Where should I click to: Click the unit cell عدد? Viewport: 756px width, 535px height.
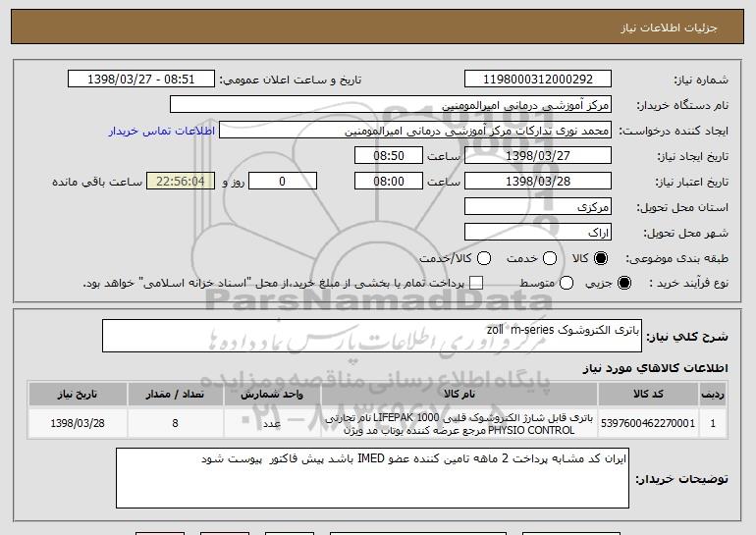pyautogui.click(x=272, y=423)
